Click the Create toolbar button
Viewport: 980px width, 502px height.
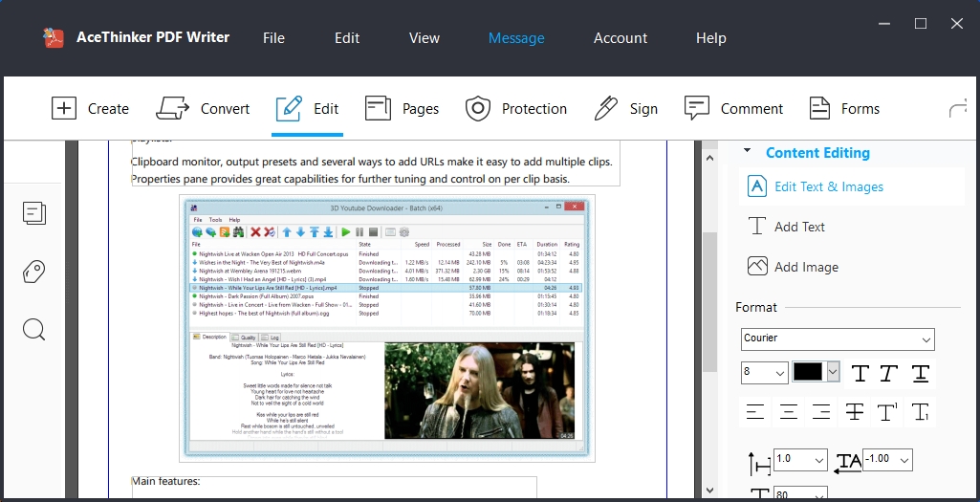coord(90,109)
